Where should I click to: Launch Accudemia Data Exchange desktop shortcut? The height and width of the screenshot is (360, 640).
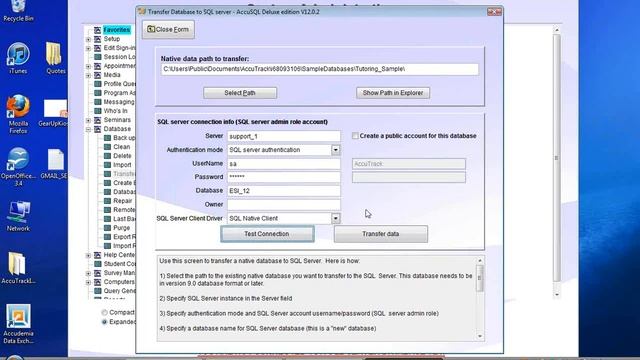click(x=18, y=324)
